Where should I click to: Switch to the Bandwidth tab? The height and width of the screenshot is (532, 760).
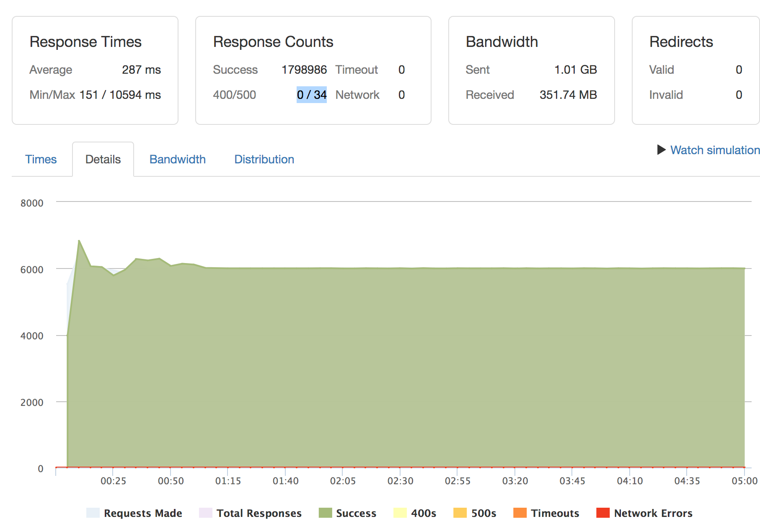tap(177, 159)
